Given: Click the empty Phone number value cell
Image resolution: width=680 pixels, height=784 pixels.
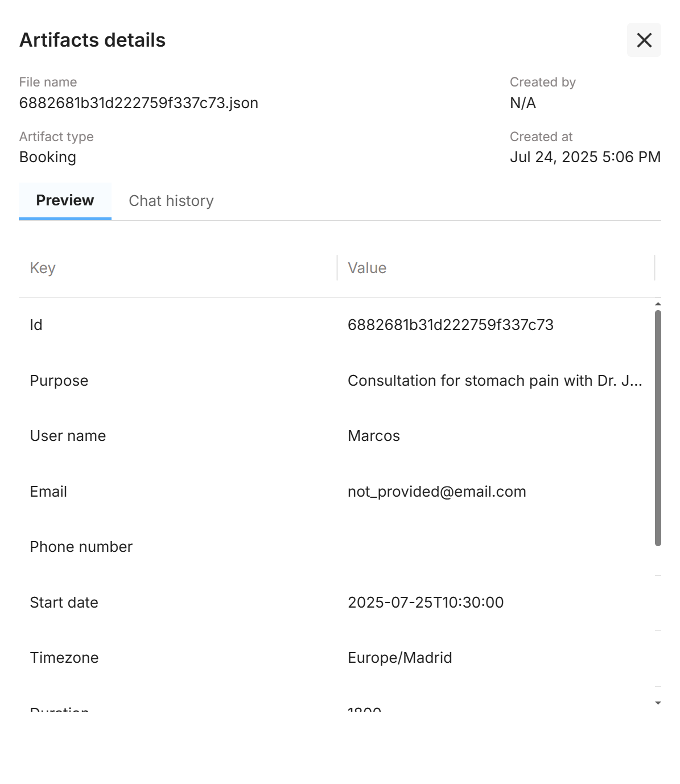Looking at the screenshot, I should [x=495, y=547].
